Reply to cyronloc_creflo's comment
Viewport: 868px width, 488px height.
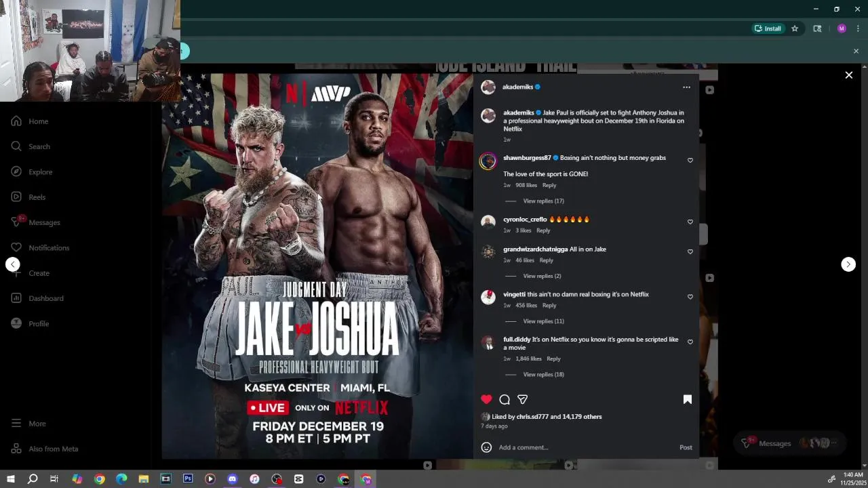click(x=543, y=231)
